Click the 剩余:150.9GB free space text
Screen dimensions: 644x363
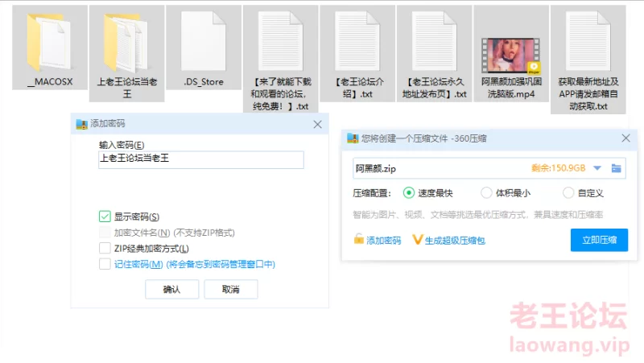558,168
